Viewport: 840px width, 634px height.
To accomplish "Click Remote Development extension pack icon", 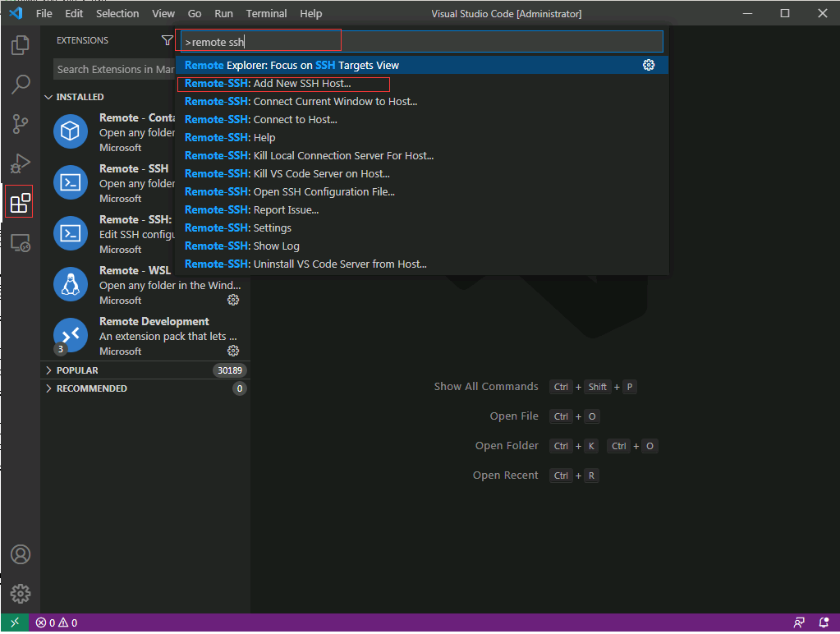I will [x=70, y=335].
